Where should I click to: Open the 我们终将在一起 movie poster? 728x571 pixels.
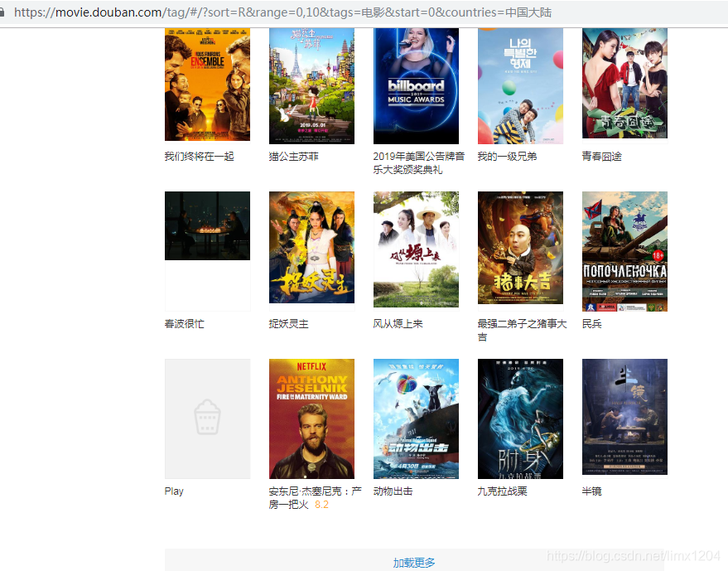pos(208,85)
